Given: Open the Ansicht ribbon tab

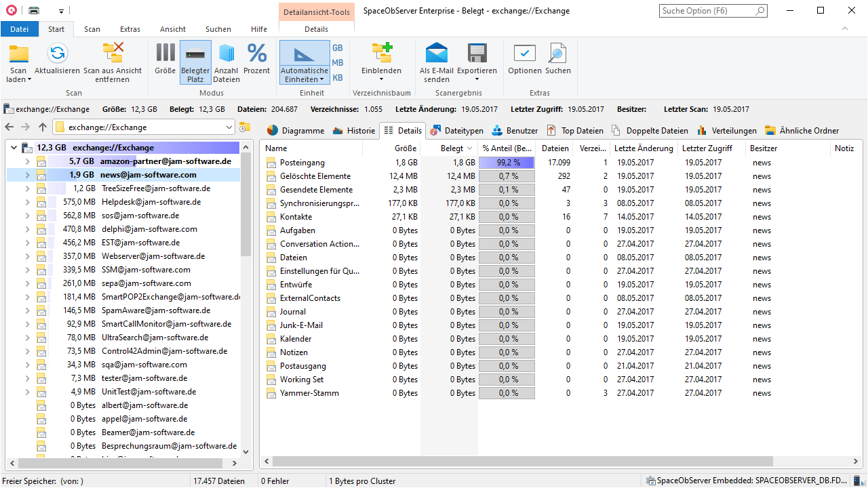Looking at the screenshot, I should tap(173, 29).
